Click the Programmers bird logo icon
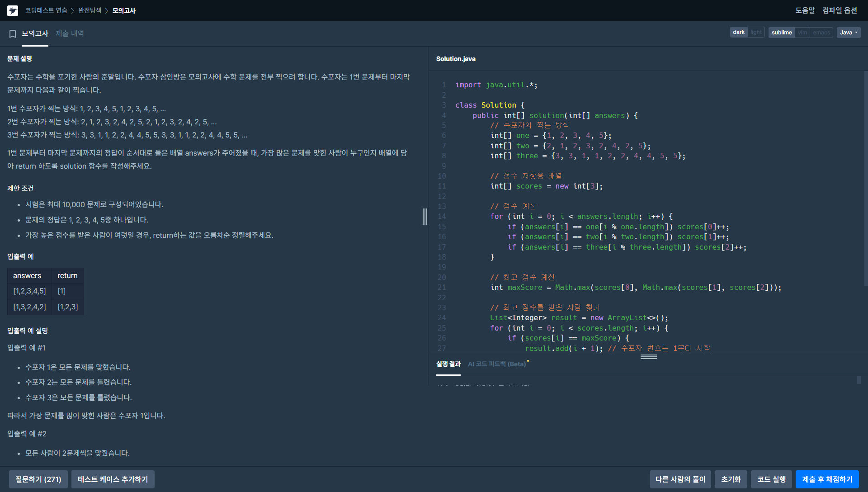This screenshot has width=868, height=492. (x=13, y=10)
